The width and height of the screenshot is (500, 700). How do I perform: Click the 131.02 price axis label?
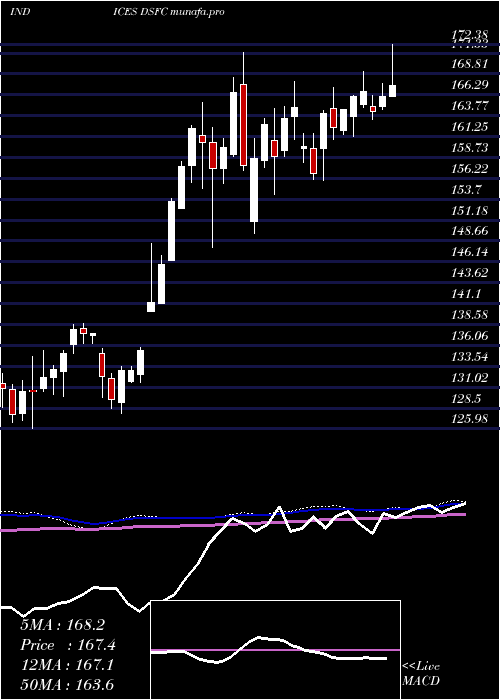click(x=469, y=378)
